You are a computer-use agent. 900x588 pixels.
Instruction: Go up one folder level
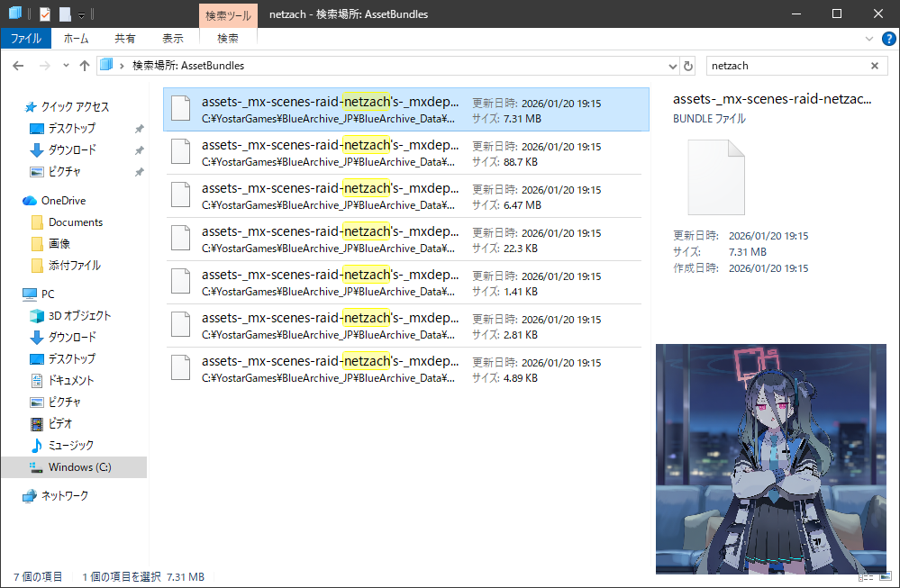tap(85, 66)
